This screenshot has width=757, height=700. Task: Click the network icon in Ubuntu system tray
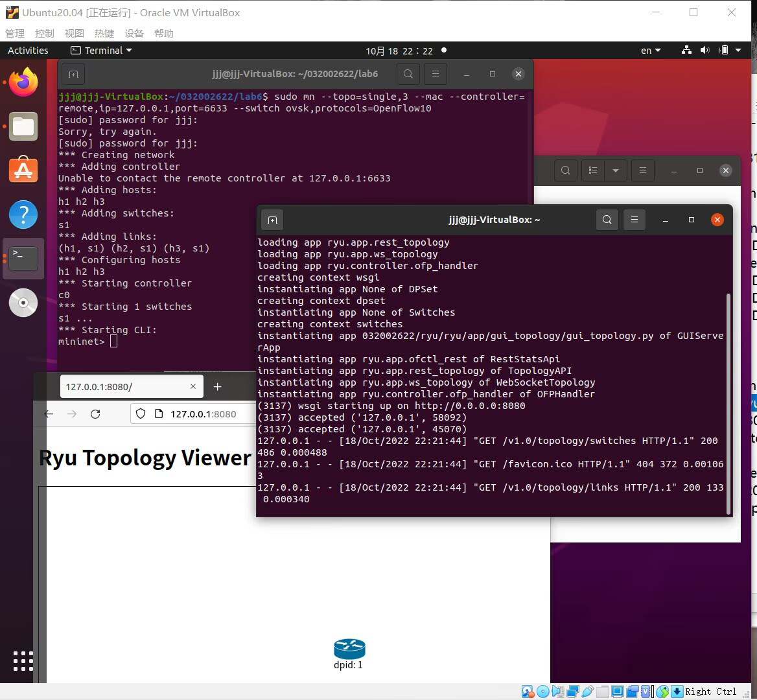click(x=686, y=50)
